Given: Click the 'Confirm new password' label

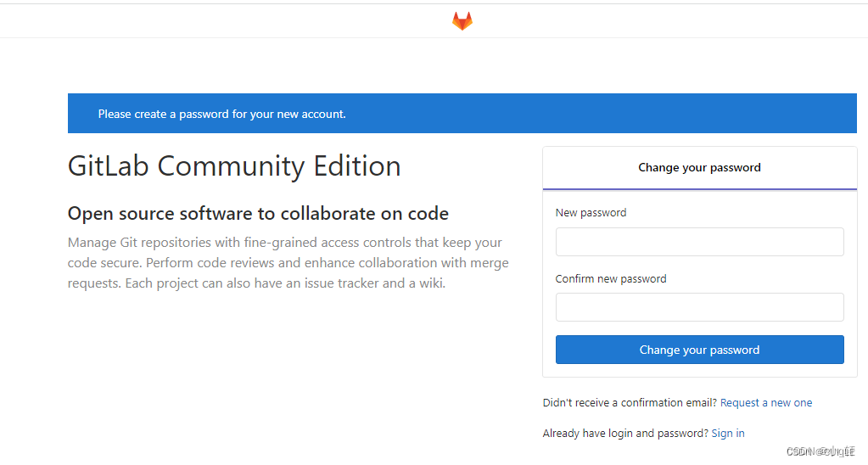Looking at the screenshot, I should [x=611, y=278].
